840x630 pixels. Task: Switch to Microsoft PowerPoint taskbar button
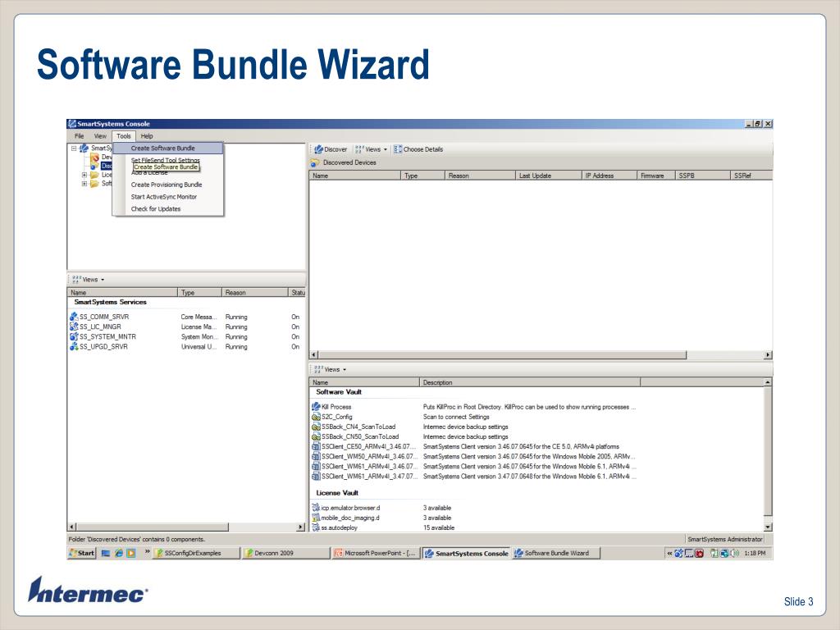point(376,553)
